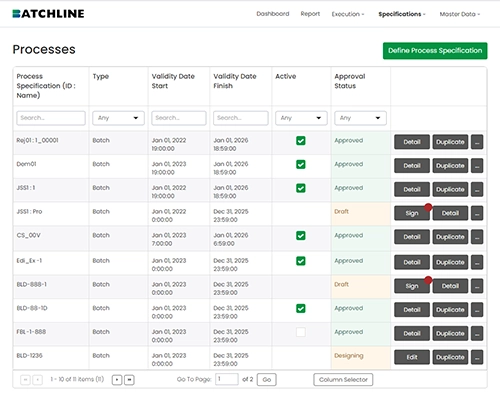Go to the first page of results
Image resolution: width=500 pixels, height=394 pixels.
(x=25, y=380)
